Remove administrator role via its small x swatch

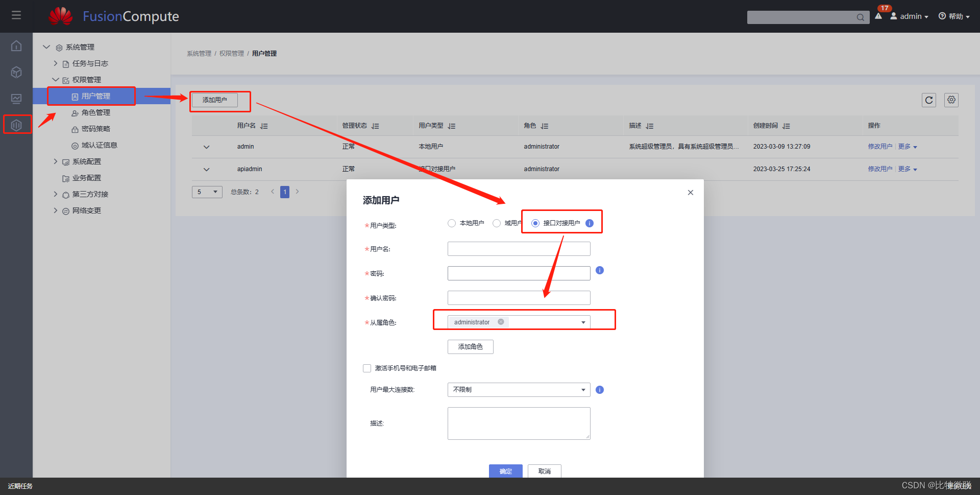[500, 321]
